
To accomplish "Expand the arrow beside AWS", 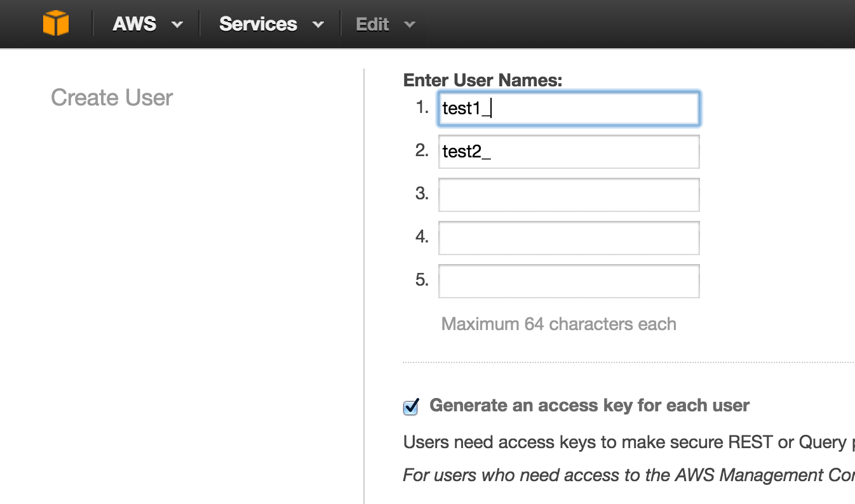I will (177, 25).
